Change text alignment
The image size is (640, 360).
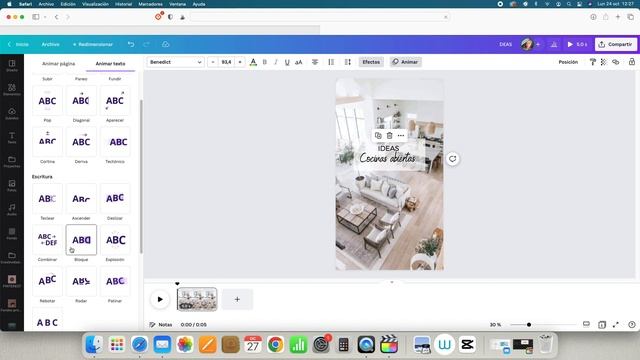(x=315, y=62)
